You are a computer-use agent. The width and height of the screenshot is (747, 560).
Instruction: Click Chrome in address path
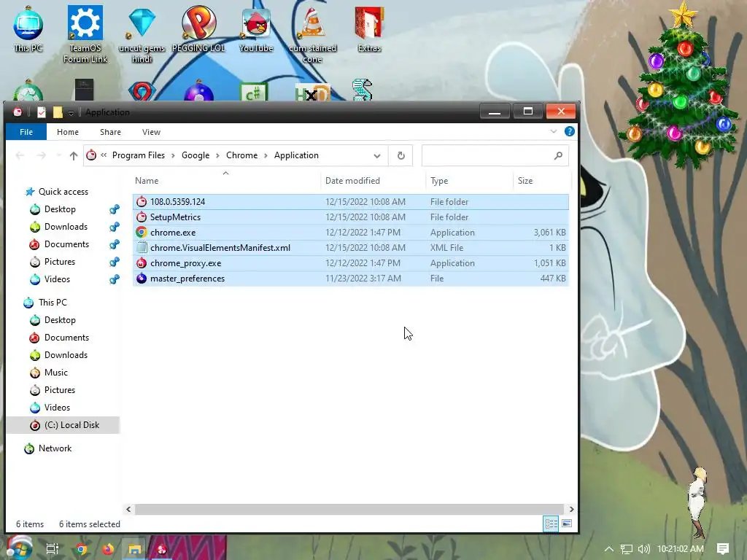tap(241, 155)
